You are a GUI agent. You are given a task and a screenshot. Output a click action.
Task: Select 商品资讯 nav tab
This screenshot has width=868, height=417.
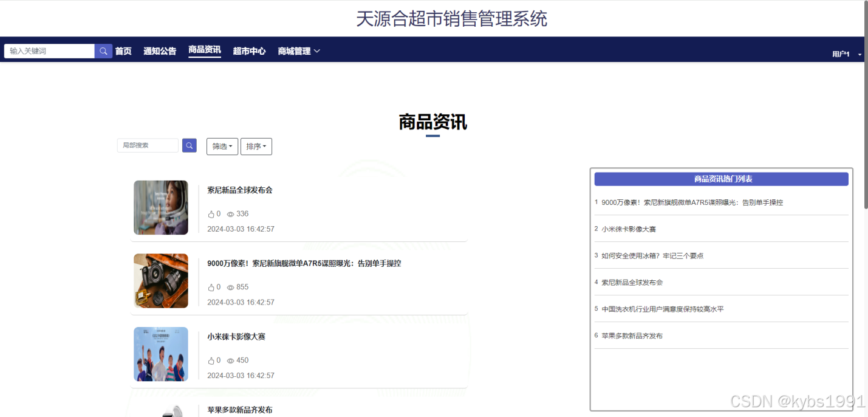pos(205,50)
